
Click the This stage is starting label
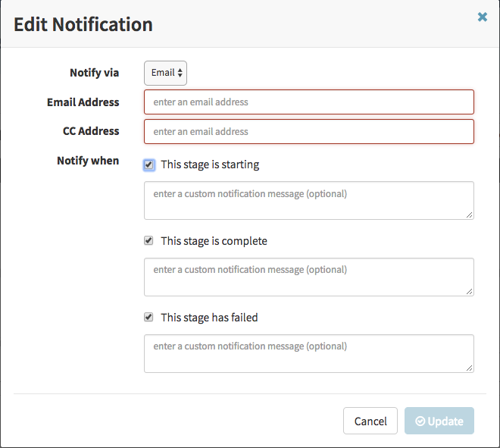210,164
